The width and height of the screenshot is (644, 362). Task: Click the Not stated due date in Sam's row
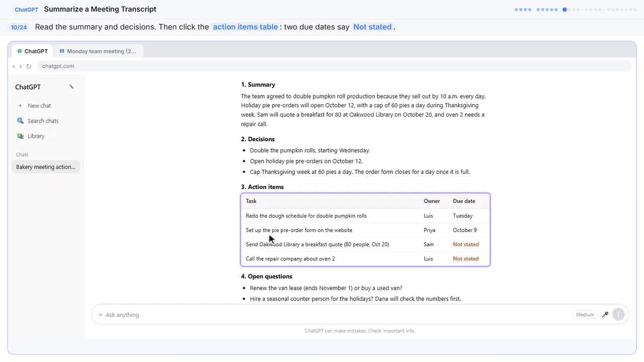[x=466, y=244]
